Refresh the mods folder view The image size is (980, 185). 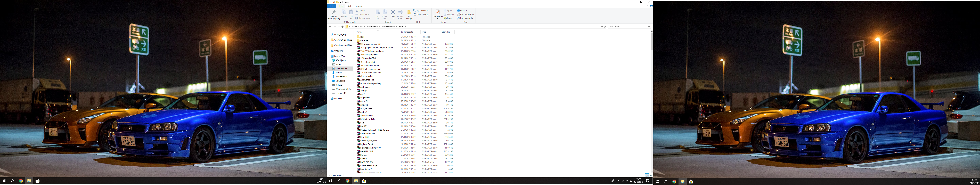click(605, 27)
